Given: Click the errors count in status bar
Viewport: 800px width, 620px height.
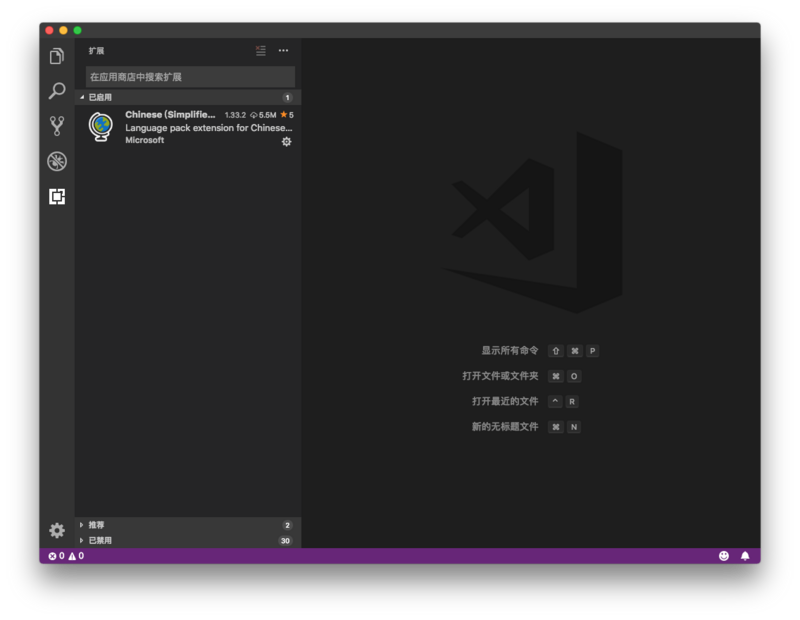Looking at the screenshot, I should 57,556.
